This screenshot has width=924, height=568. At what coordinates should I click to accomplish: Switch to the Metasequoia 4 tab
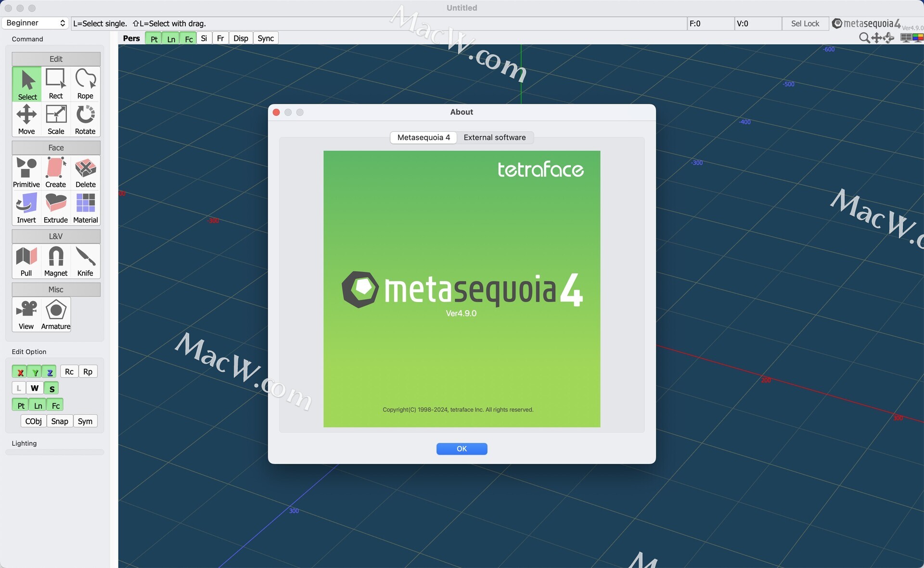[423, 138]
